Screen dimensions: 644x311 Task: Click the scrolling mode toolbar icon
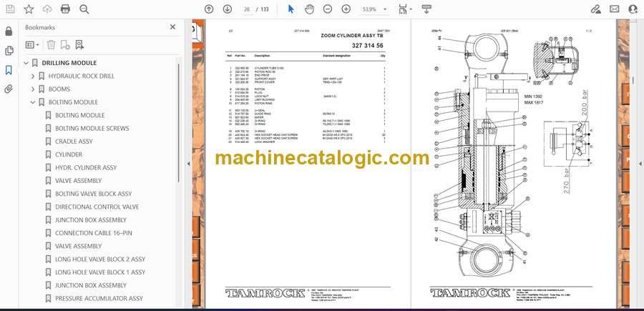426,9
